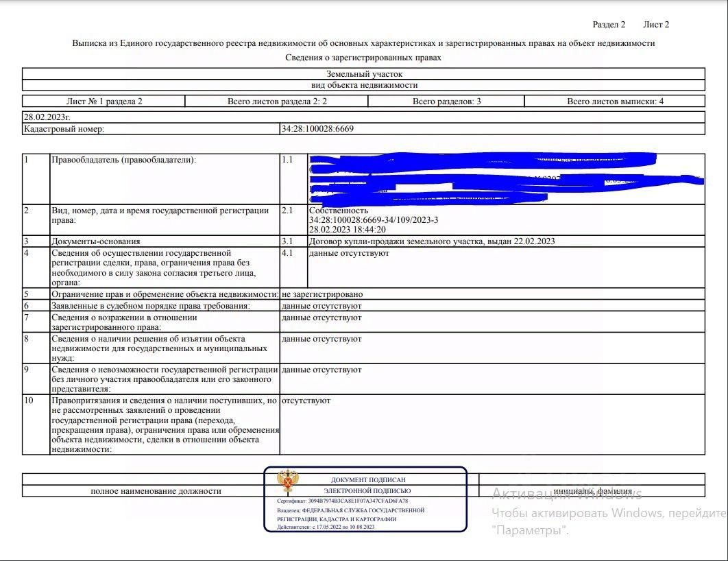
Task: Click the "инициалы, фамилия" caption
Action: pyautogui.click(x=592, y=491)
